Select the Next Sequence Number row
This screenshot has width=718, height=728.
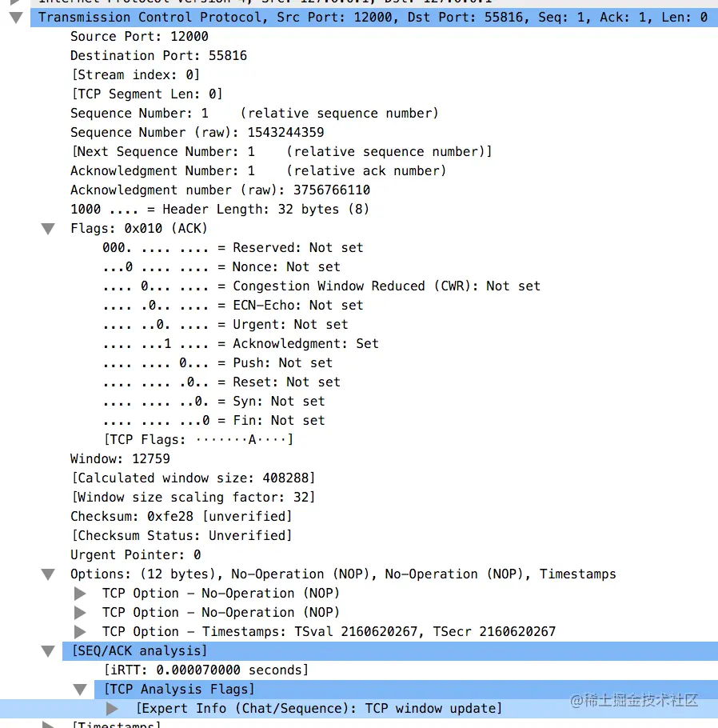point(281,152)
